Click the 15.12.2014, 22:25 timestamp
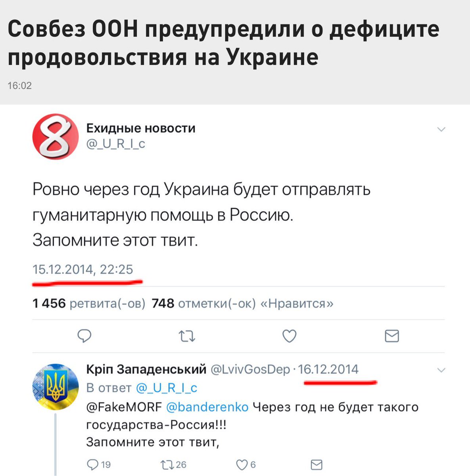 [x=82, y=270]
